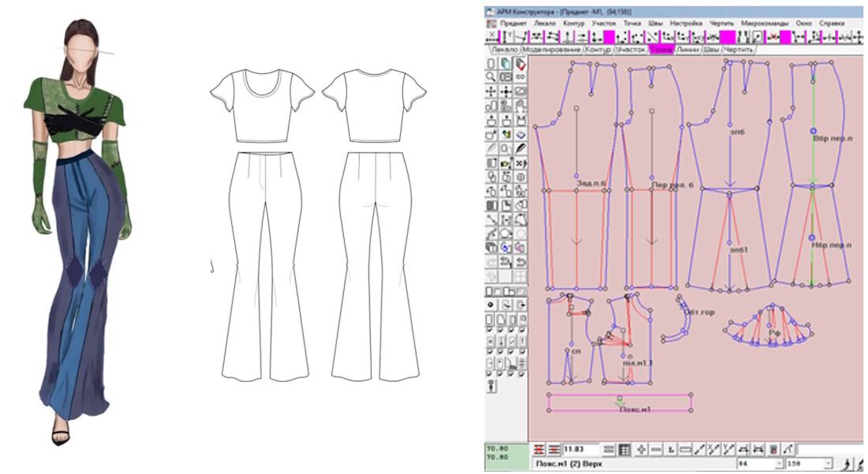Open the Макрокоманды menu
Viewport: 868px width, 474px height.
pos(762,24)
